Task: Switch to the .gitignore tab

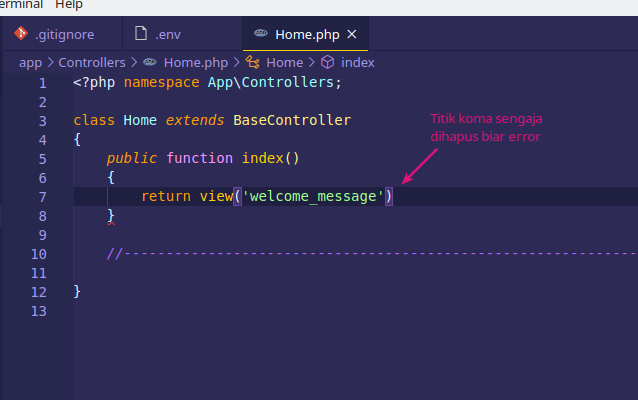Action: 65,35
